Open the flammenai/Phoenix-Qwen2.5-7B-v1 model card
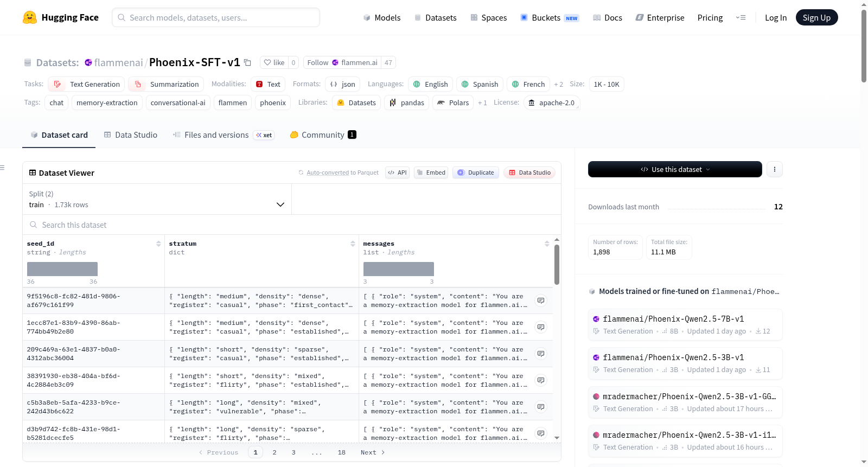Viewport: 868px width, 467px height. click(x=685, y=324)
